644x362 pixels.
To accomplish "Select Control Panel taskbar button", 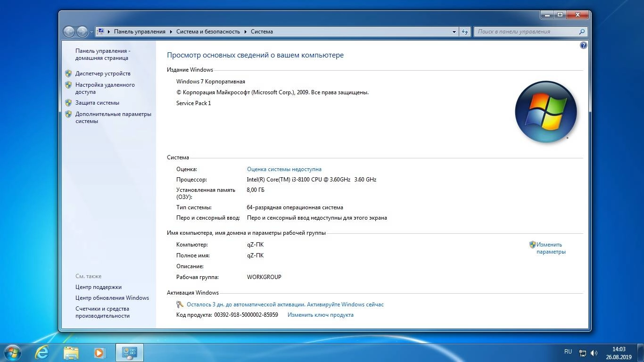I will 129,353.
